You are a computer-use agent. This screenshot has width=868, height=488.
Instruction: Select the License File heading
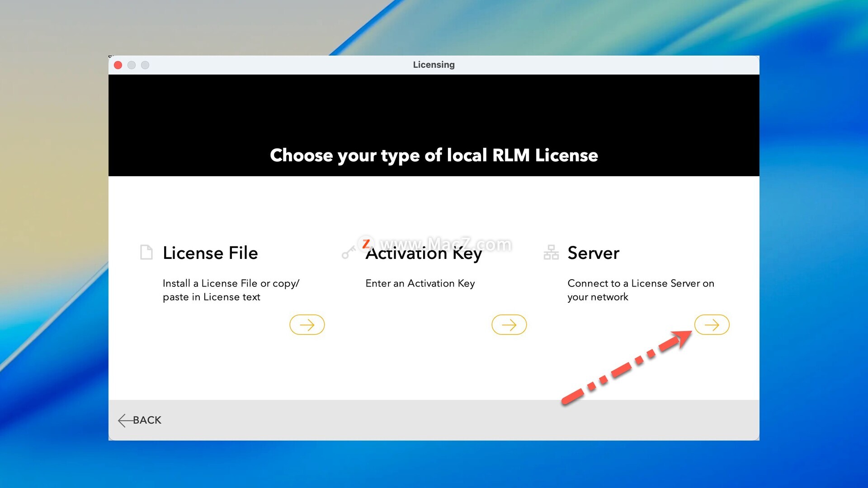point(210,253)
